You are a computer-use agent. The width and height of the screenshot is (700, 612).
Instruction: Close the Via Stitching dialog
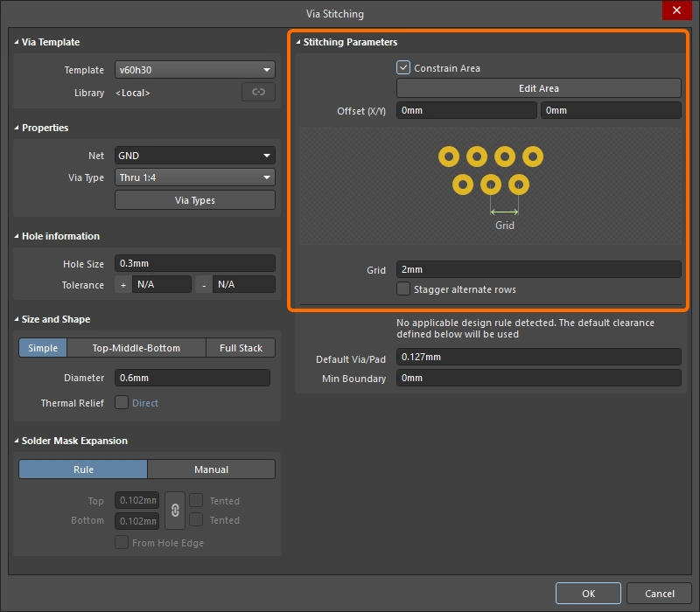tap(675, 11)
